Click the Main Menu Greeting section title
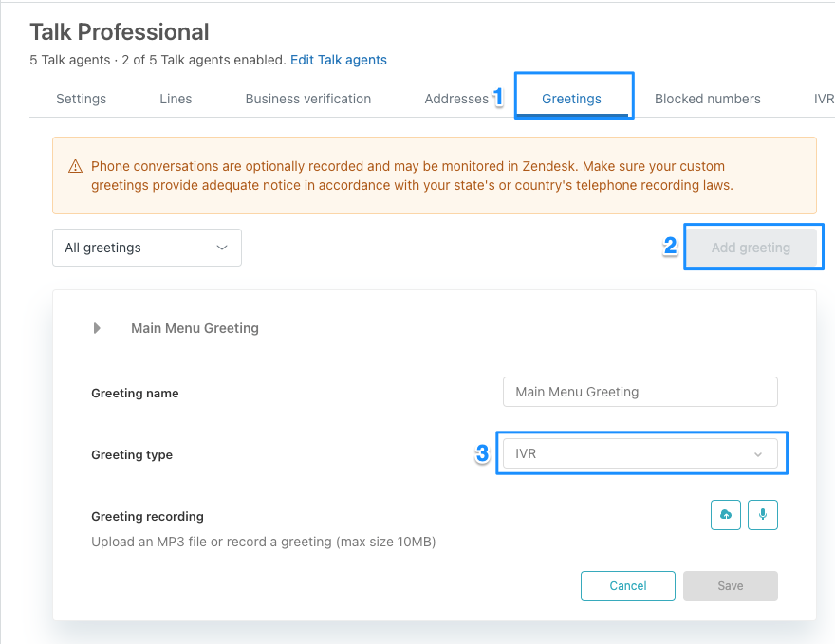The image size is (835, 644). [195, 328]
